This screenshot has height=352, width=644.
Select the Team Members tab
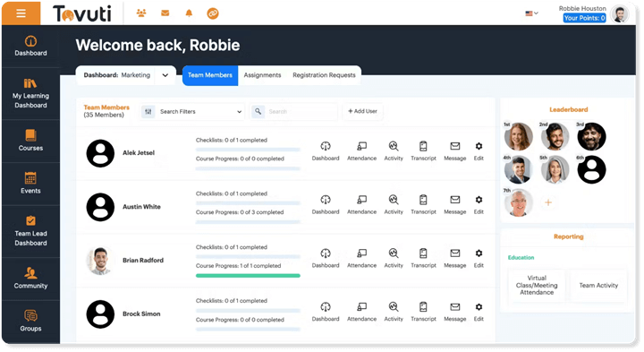(210, 75)
